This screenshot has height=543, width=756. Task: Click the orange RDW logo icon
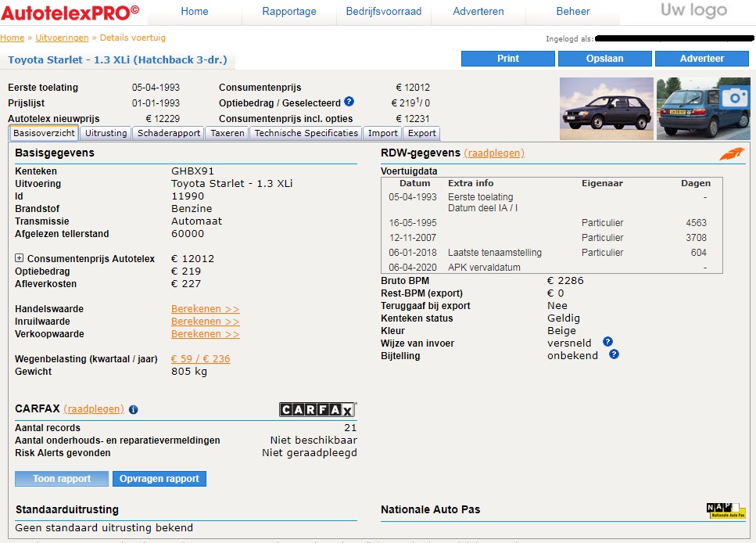point(732,153)
